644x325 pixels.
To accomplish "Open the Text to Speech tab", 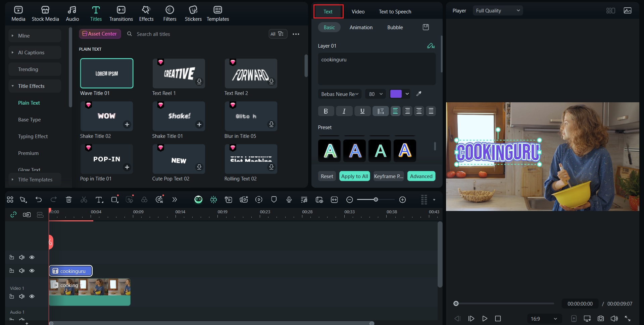I will pos(395,11).
